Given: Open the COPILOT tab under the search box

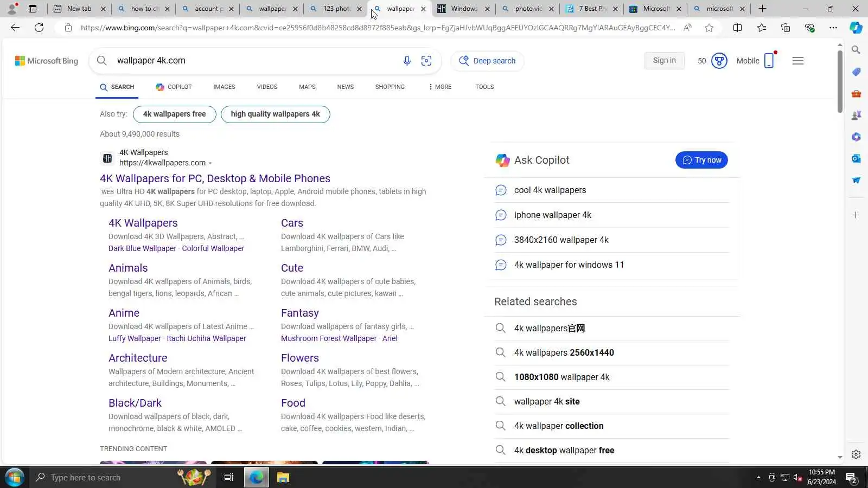Looking at the screenshot, I should [174, 87].
